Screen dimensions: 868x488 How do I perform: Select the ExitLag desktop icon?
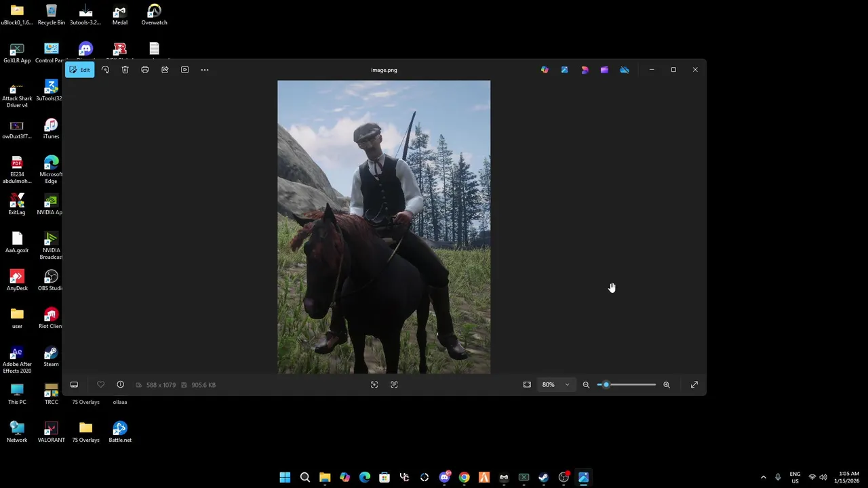click(17, 205)
